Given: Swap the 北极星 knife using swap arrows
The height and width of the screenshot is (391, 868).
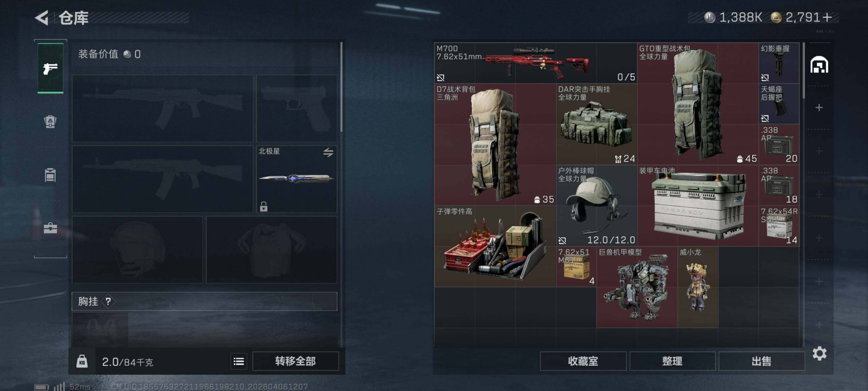Looking at the screenshot, I should (x=328, y=152).
